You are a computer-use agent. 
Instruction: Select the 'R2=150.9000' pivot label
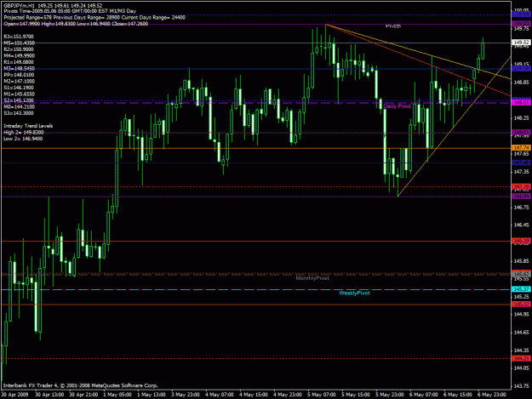pos(19,49)
